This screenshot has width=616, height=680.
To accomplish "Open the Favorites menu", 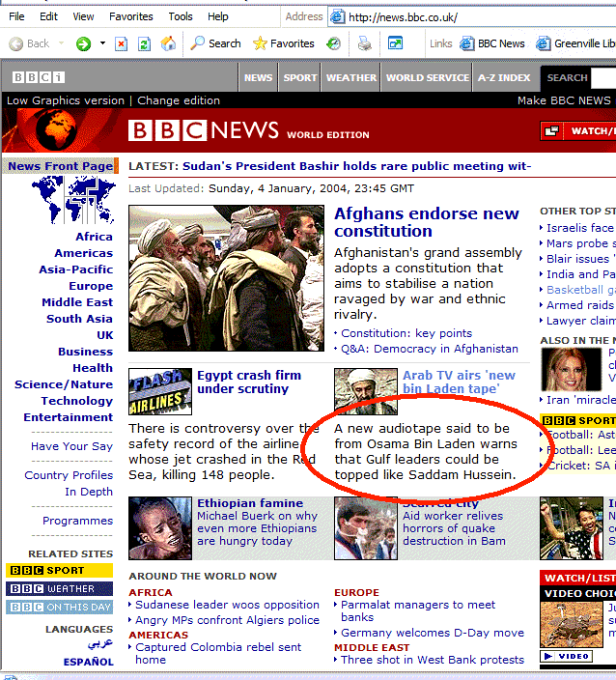I will tap(131, 16).
